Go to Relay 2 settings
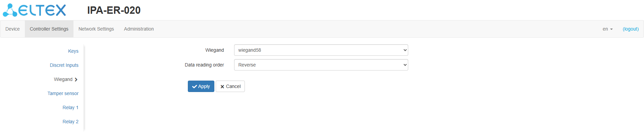 70,122
